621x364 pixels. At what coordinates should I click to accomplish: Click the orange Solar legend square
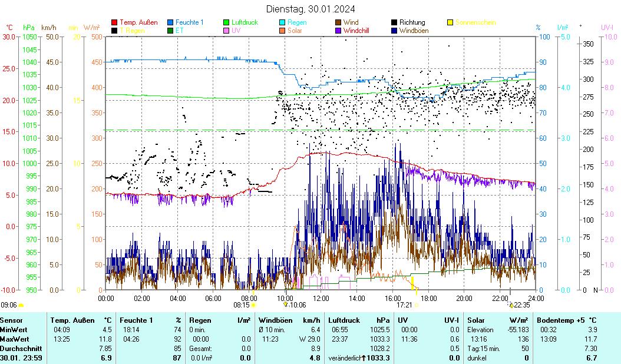(x=283, y=31)
